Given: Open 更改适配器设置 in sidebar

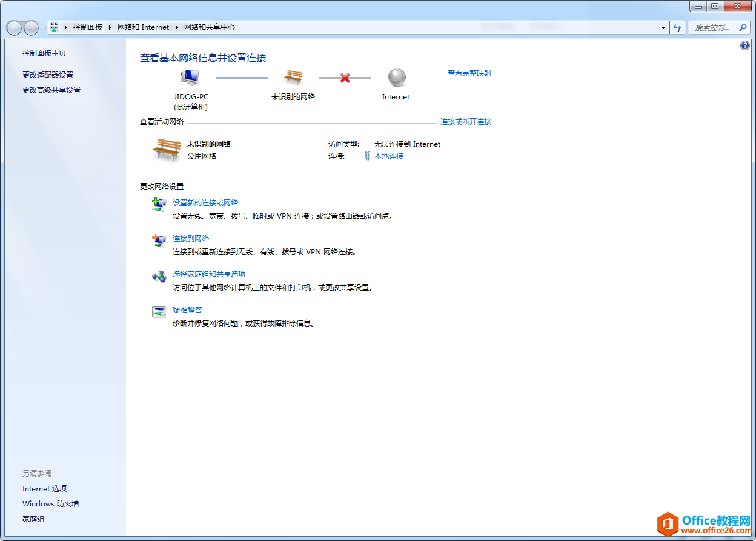Looking at the screenshot, I should pyautogui.click(x=48, y=75).
